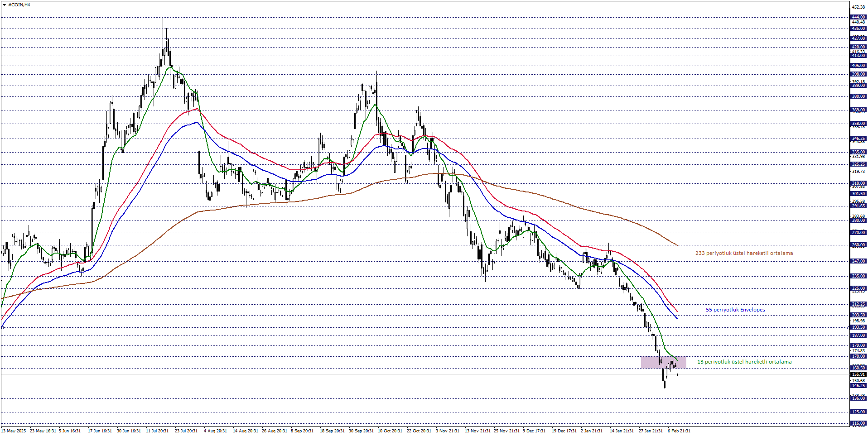Screen dimensions: 868x436
Task: Click the current price tag 155.91
Action: 858,374
